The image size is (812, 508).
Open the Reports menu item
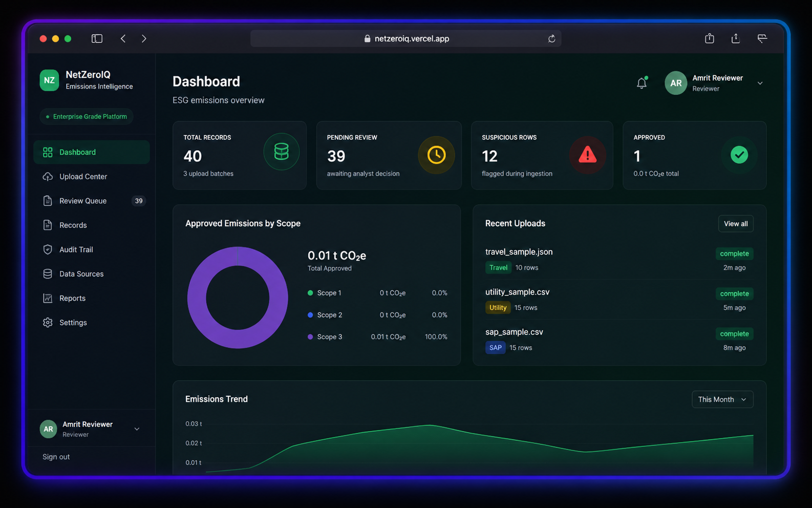click(x=92, y=298)
